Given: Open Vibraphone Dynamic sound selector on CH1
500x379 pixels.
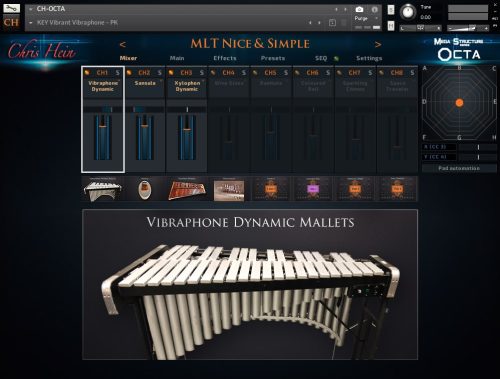Looking at the screenshot, I should click(103, 86).
